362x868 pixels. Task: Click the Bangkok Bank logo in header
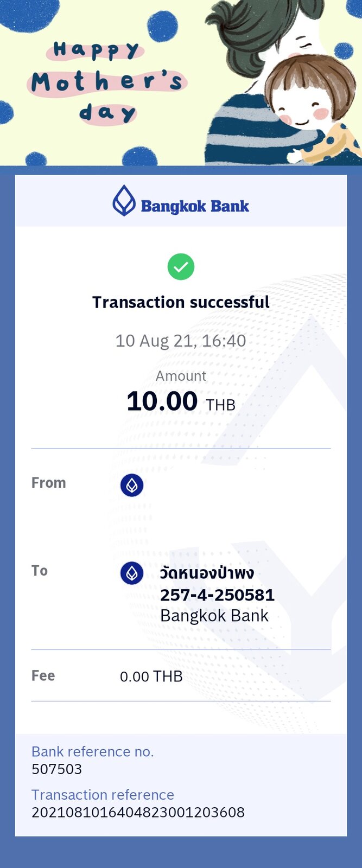tap(181, 201)
